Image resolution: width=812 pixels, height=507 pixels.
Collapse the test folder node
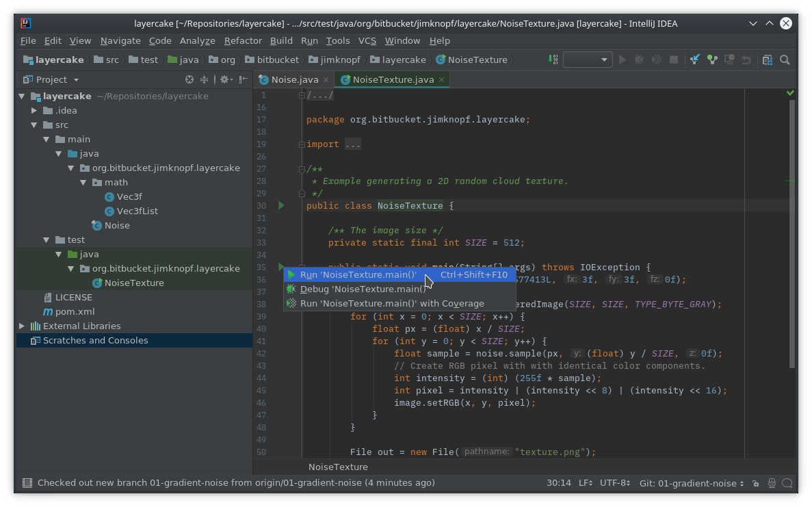(47, 239)
